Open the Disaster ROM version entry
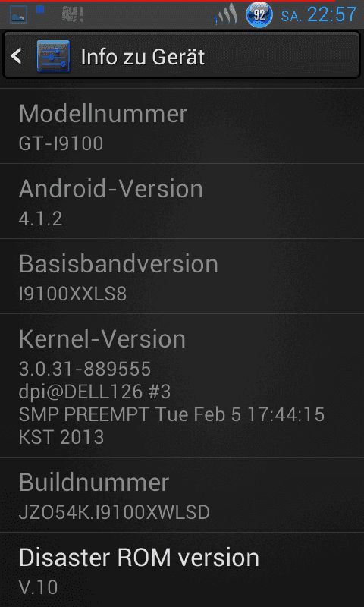 coord(182,570)
